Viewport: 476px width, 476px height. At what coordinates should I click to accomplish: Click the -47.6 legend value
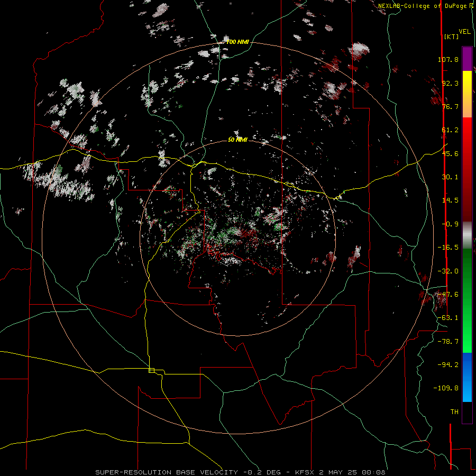tap(448, 295)
